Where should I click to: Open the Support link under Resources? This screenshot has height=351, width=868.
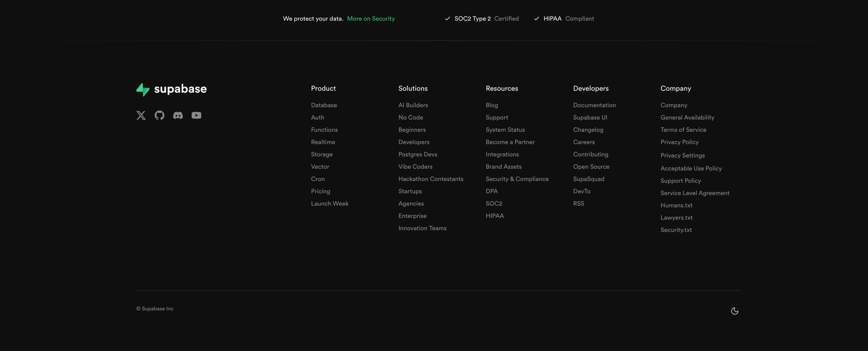click(497, 117)
